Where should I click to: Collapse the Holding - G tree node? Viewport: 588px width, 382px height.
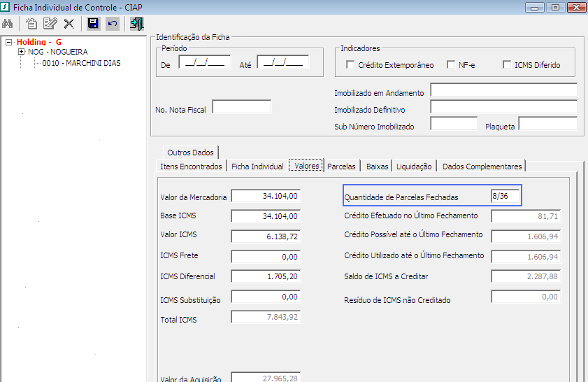coord(9,42)
